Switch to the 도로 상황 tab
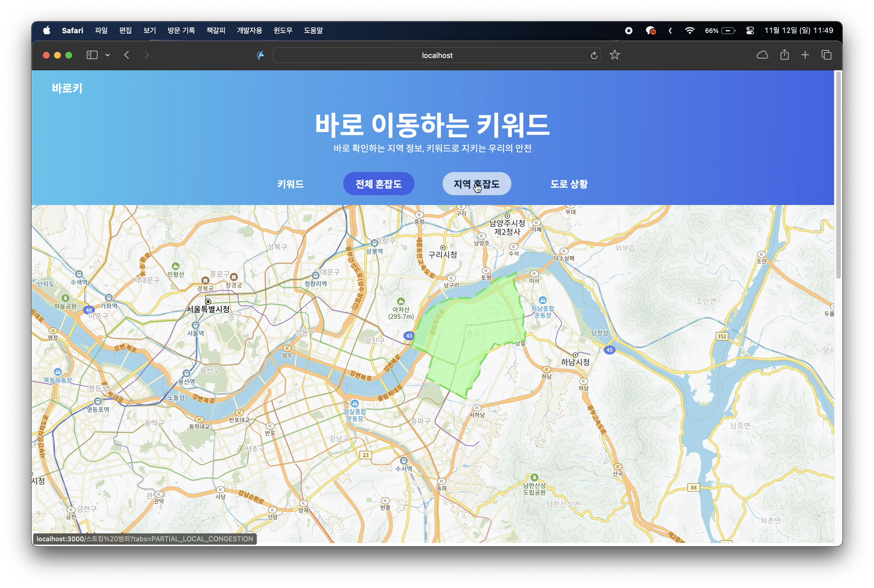This screenshot has height=588, width=874. (569, 184)
